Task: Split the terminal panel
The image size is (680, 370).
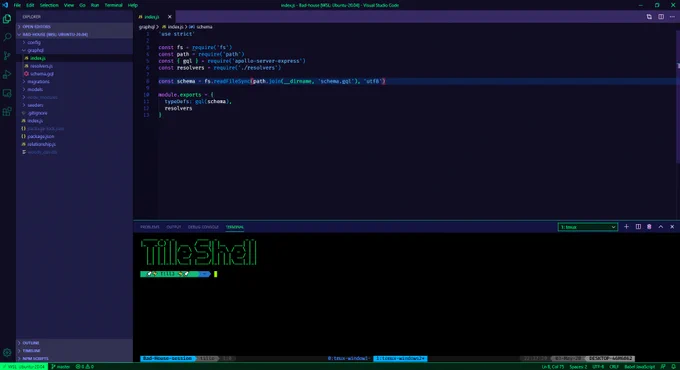Action: pyautogui.click(x=638, y=227)
